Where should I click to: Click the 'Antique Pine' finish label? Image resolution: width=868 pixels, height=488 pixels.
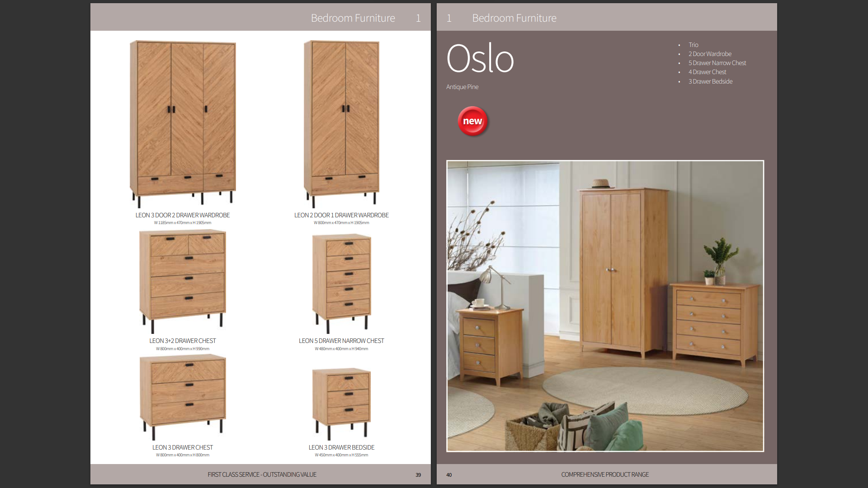pyautogui.click(x=462, y=87)
